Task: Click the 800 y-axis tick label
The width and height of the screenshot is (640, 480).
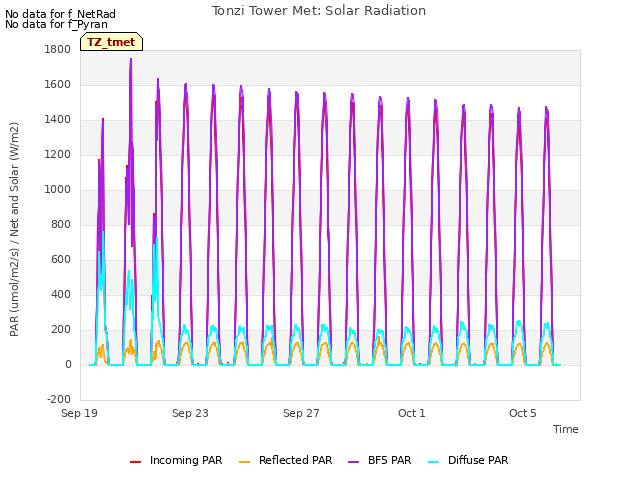Action: tap(61, 224)
